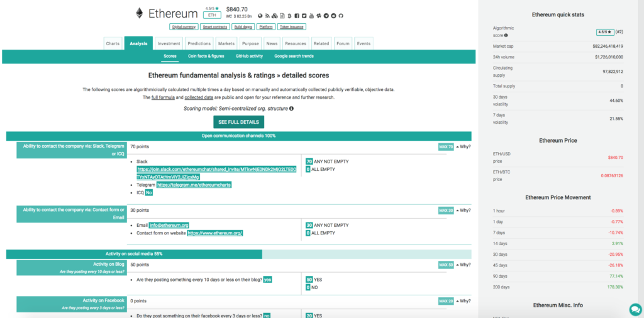
Task: Click the Build dapps tag
Action: click(243, 26)
